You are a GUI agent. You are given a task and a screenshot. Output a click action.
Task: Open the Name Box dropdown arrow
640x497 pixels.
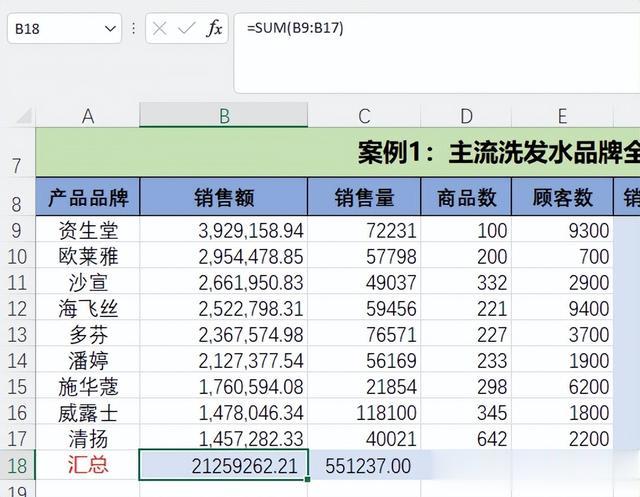[x=110, y=29]
